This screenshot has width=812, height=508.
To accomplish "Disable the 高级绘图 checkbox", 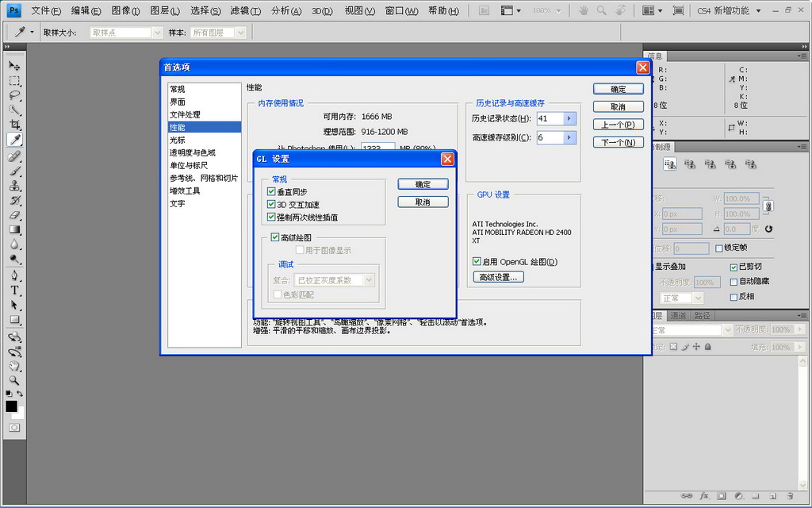I will tap(275, 237).
